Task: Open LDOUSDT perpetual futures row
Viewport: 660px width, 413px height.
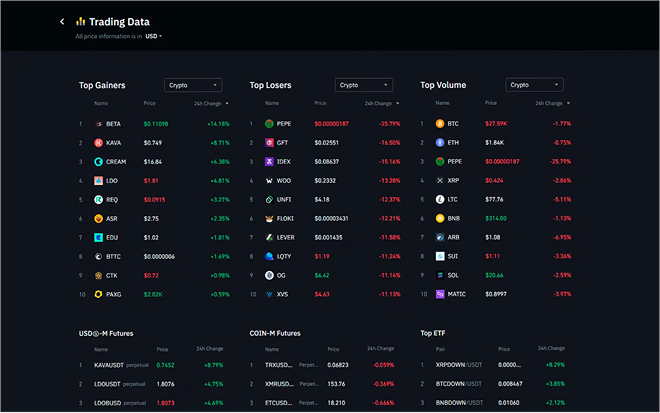Action: (152, 384)
